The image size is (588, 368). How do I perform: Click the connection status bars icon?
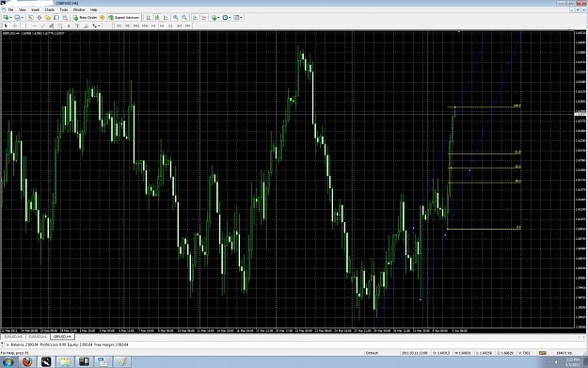point(542,353)
